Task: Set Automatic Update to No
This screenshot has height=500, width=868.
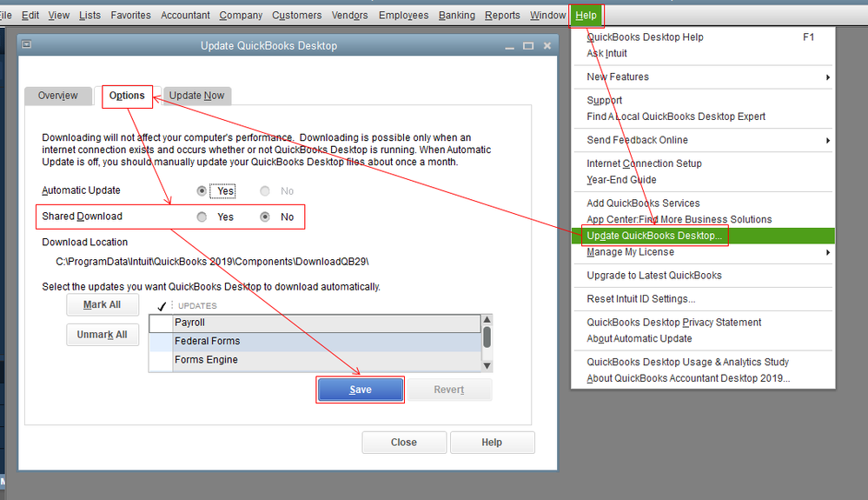Action: [265, 191]
